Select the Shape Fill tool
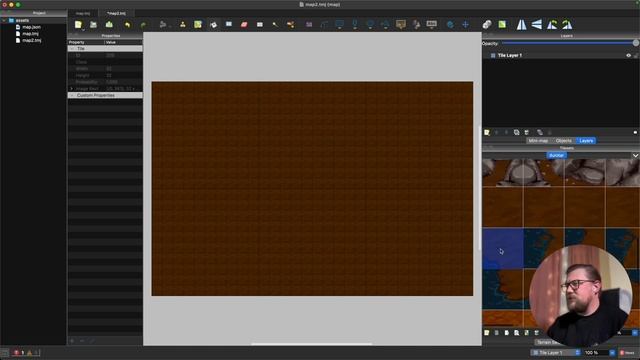The height and width of the screenshot is (360, 640). (229, 24)
